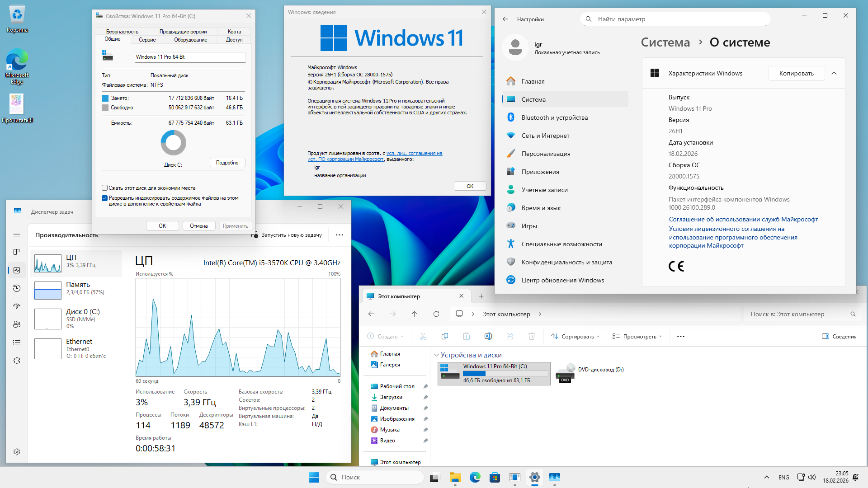Collapse Устройства и диски group

pos(436,355)
